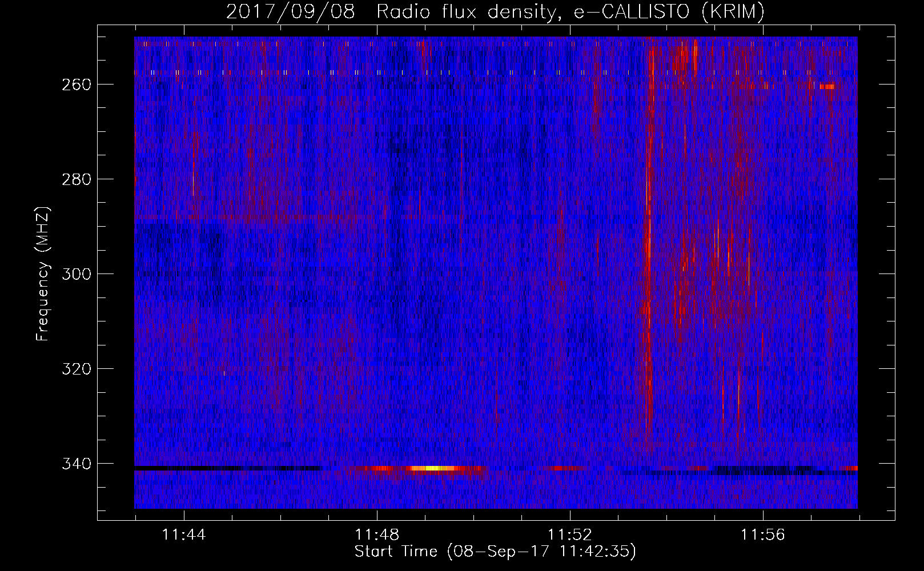The height and width of the screenshot is (571, 924).
Task: Click the 260 frequency tick label
Action: click(77, 85)
